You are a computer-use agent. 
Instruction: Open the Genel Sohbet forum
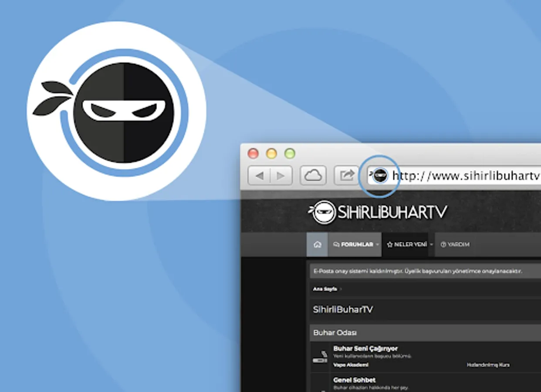tap(354, 380)
